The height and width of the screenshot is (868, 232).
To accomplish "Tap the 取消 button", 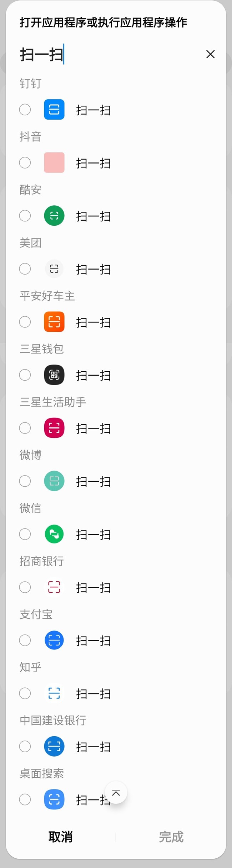I will tap(61, 837).
